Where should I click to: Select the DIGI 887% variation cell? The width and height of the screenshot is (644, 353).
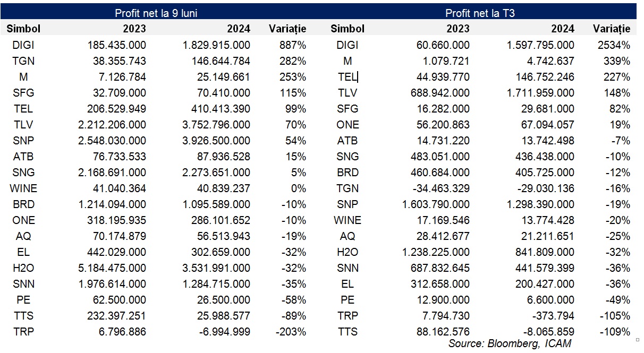coord(293,46)
